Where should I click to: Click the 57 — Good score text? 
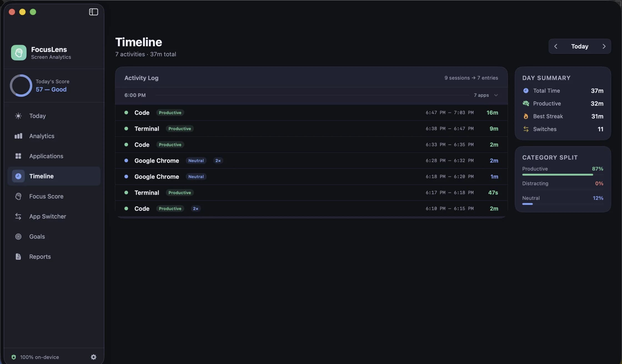(x=51, y=89)
